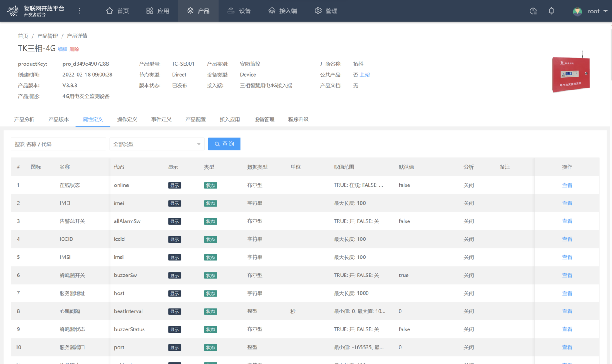The image size is (612, 364).
Task: View details for the beatInterval row
Action: coord(567,311)
